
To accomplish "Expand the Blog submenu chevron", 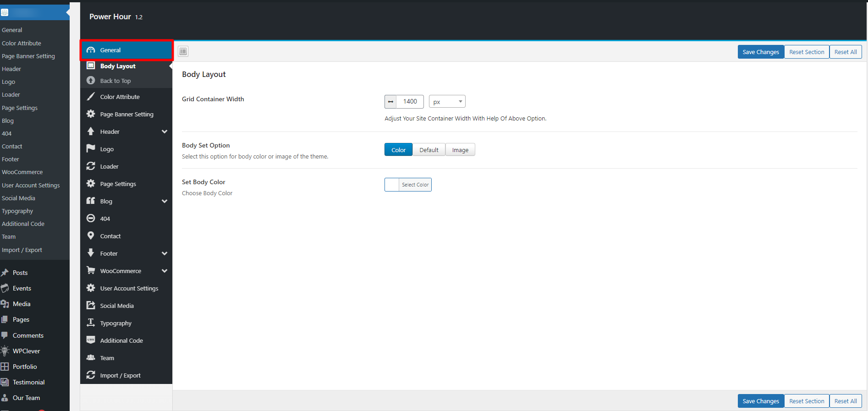I will point(165,201).
